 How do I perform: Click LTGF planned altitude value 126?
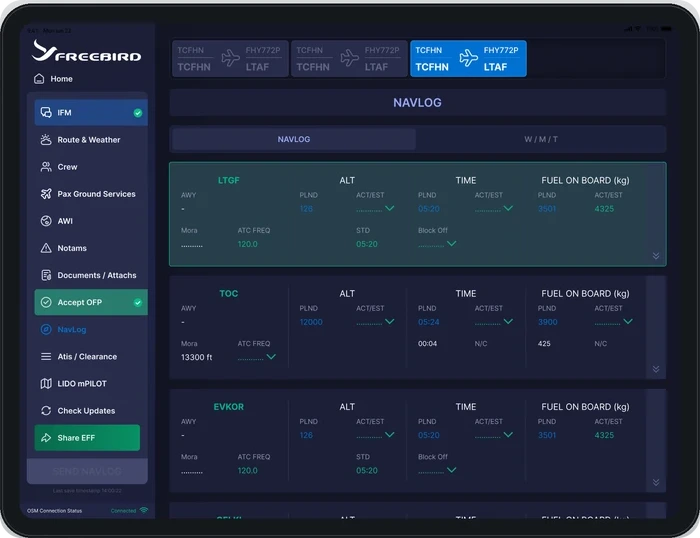306,209
